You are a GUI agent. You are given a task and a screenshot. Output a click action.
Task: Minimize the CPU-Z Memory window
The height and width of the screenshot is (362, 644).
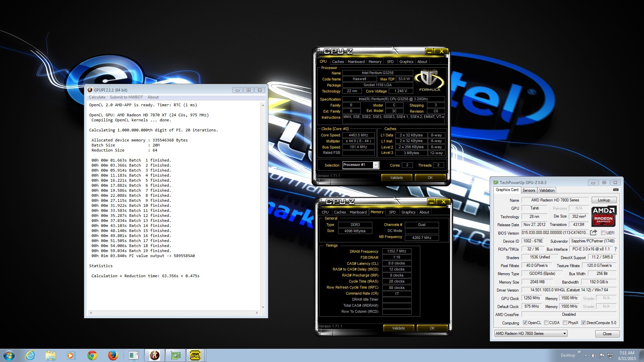431,202
